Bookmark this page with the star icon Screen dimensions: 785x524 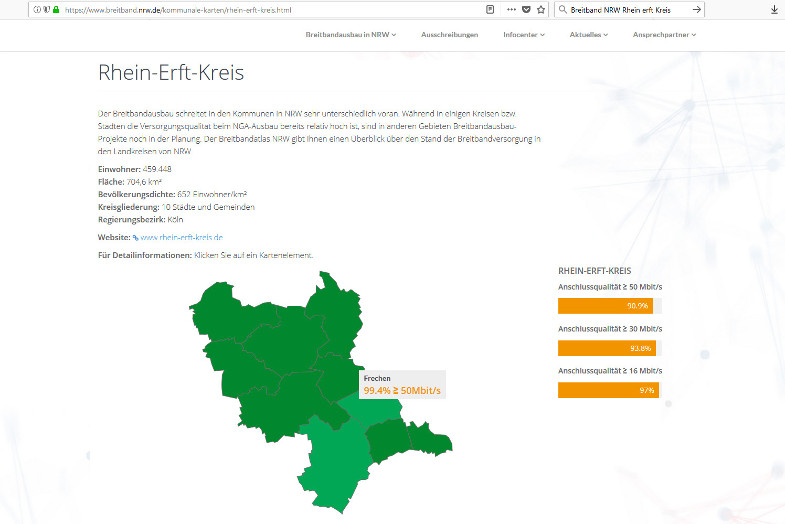541,10
